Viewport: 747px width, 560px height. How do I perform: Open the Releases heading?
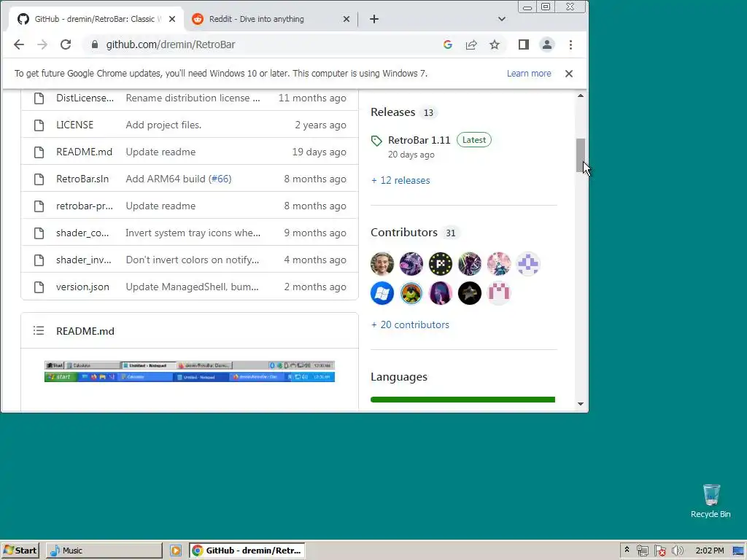pyautogui.click(x=393, y=112)
